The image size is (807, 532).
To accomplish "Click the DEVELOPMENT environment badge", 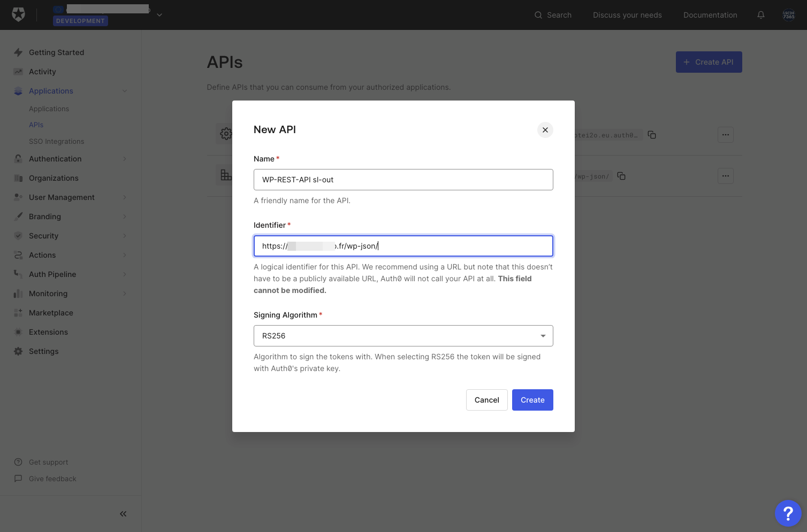I will (80, 21).
